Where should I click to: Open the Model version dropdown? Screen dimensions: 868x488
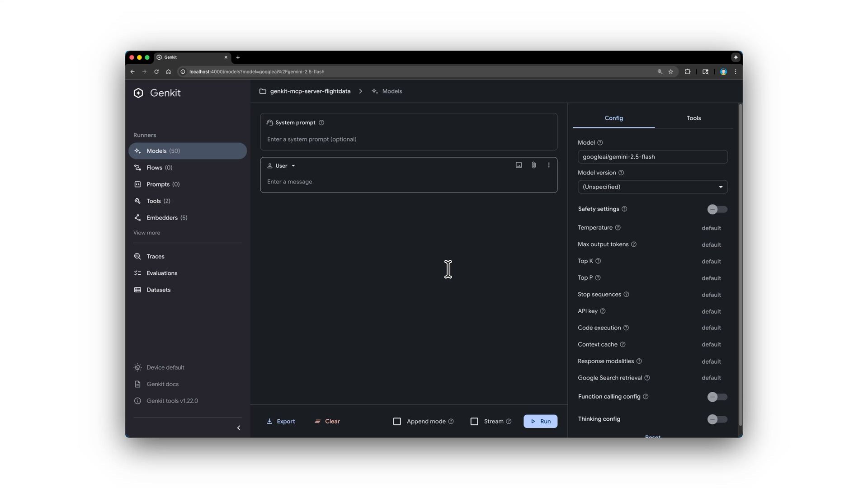[652, 187]
